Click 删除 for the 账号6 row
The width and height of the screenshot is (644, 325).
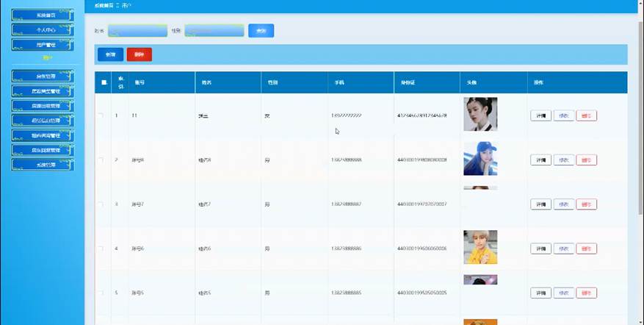point(587,249)
